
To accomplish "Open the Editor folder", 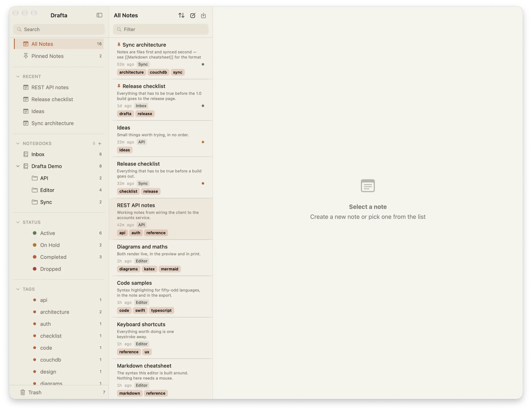I will pyautogui.click(x=59, y=190).
